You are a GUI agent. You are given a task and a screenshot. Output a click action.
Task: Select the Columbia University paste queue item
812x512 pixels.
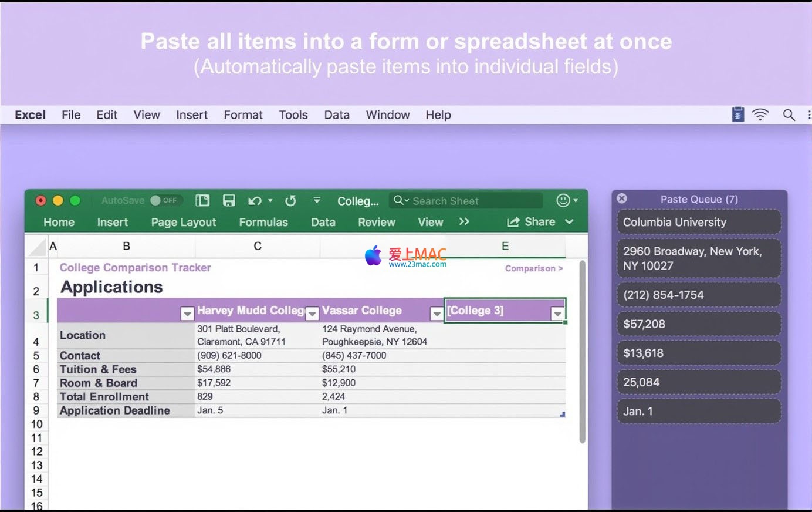(x=699, y=223)
